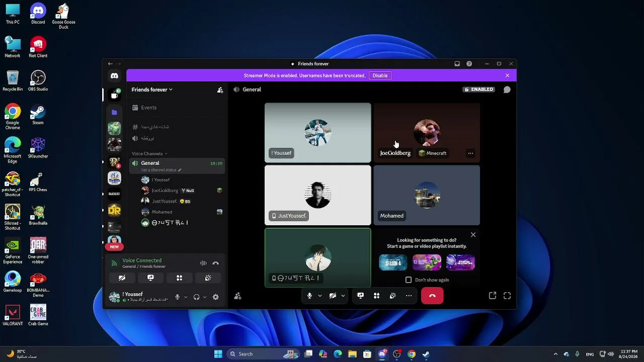Screen dimensions: 644x362
Task: Switch the ENG input language in the tray
Action: (590, 354)
